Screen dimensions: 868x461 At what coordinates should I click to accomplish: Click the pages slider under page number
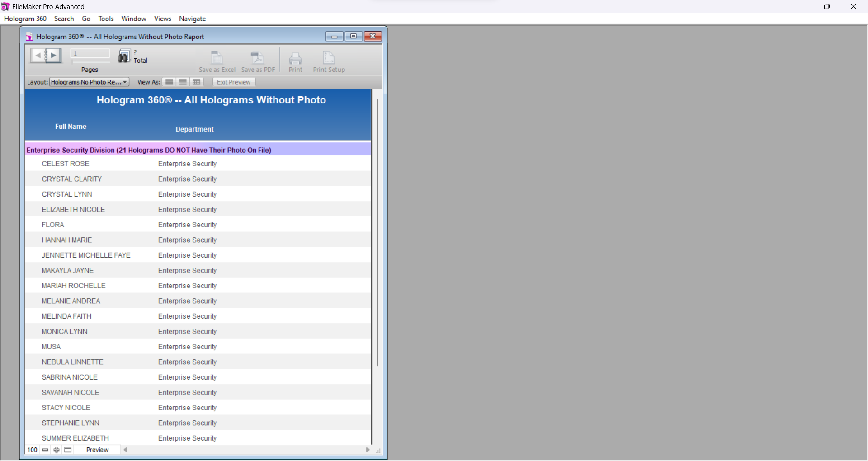click(x=90, y=61)
